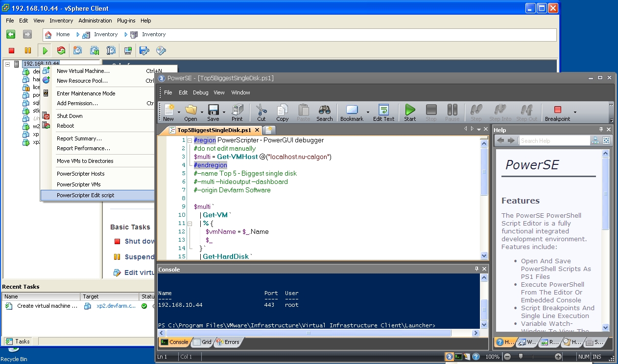The width and height of the screenshot is (618, 364).
Task: Switch to the Errors tab
Action: 228,342
